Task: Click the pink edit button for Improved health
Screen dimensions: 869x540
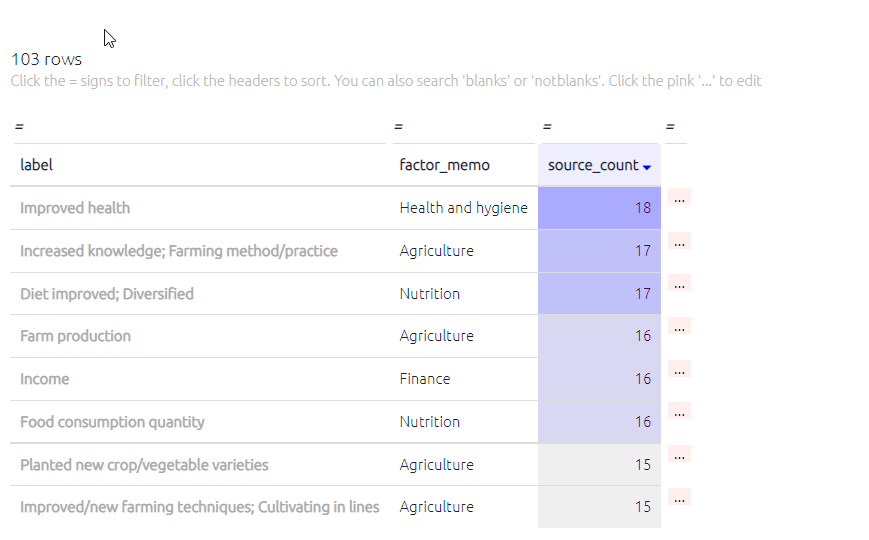Action: (679, 199)
